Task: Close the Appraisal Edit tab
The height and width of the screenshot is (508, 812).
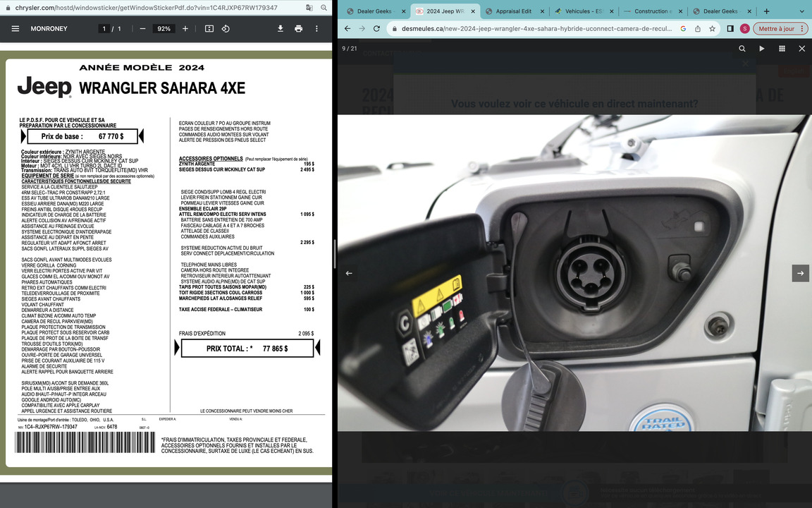Action: (x=542, y=11)
